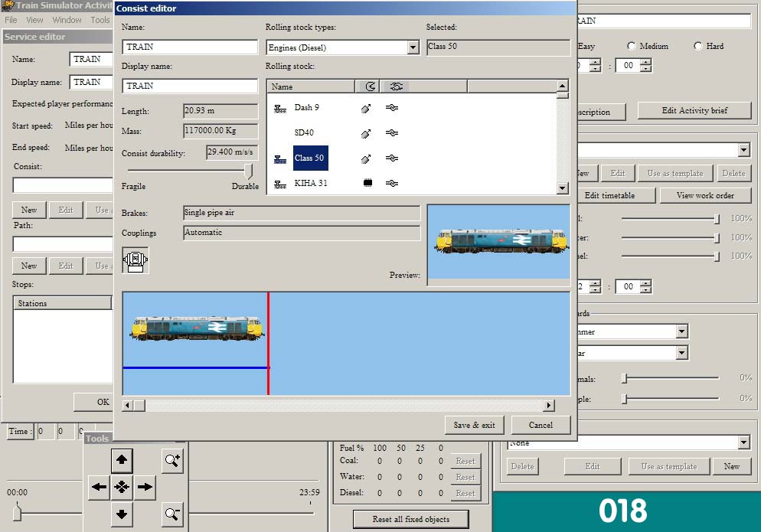Click Save & exit in Consist editor

point(474,425)
